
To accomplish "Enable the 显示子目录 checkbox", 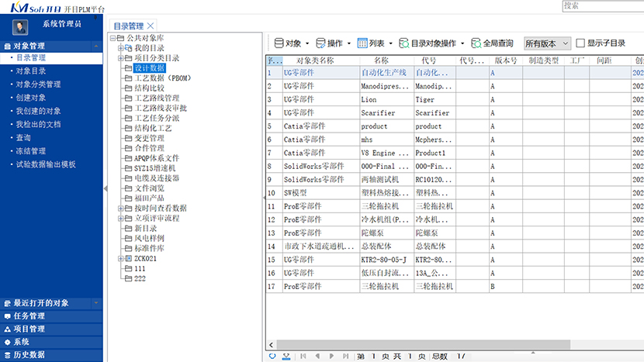I will point(580,43).
